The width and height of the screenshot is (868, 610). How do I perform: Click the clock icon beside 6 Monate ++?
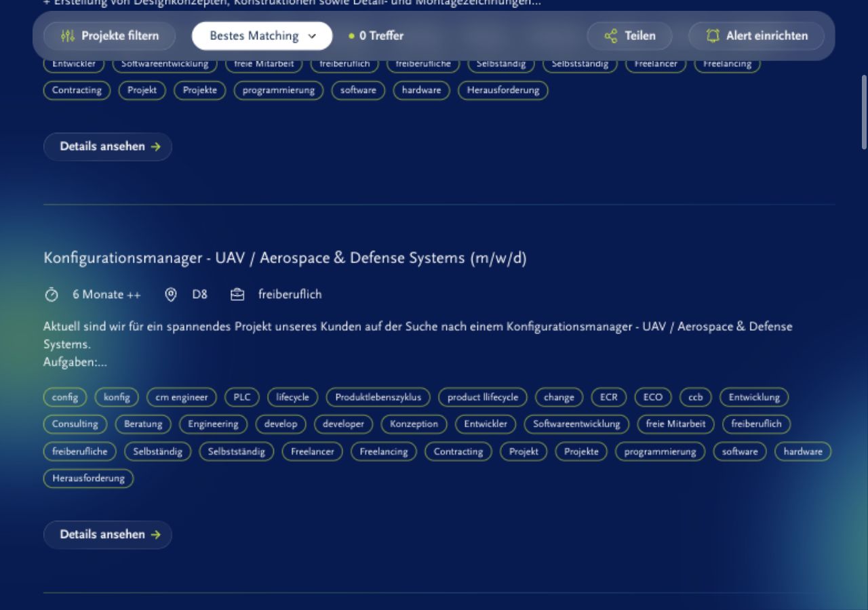52,294
